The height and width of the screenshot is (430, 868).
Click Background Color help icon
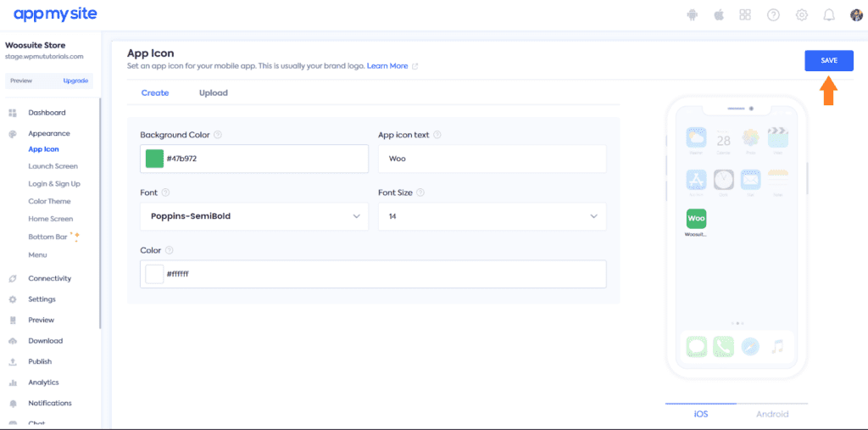[x=218, y=135]
